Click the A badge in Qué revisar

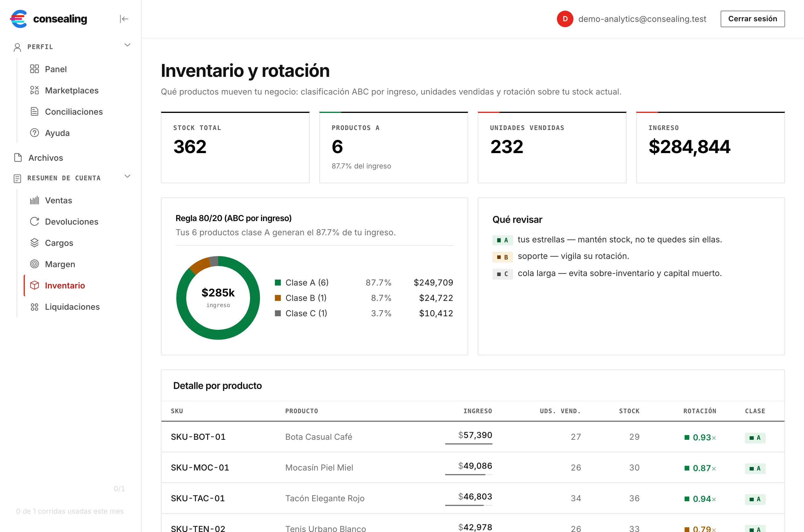[x=502, y=240]
